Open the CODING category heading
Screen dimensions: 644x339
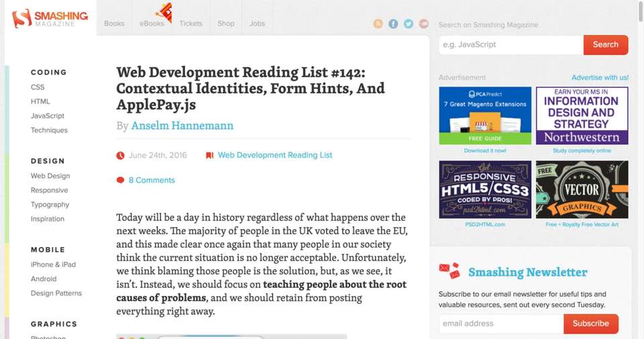pos(48,72)
